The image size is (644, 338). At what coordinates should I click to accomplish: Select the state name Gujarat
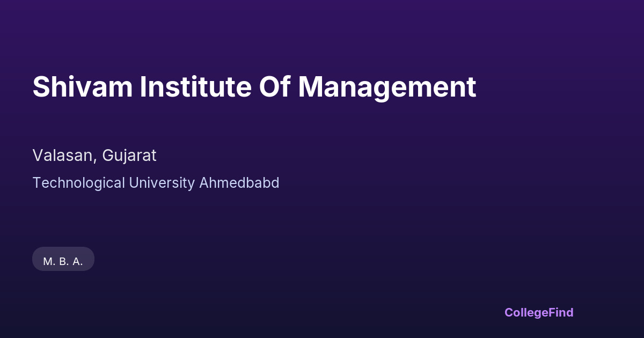coord(129,156)
